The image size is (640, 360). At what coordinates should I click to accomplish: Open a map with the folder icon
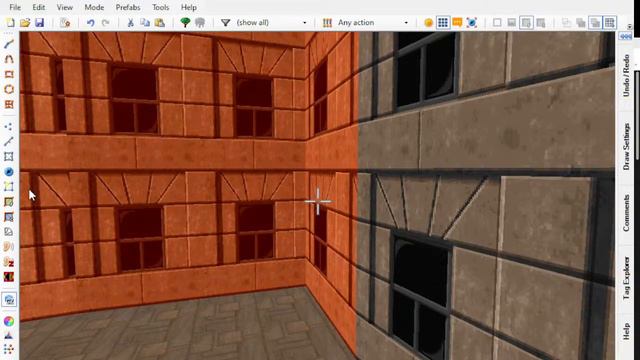click(x=25, y=23)
